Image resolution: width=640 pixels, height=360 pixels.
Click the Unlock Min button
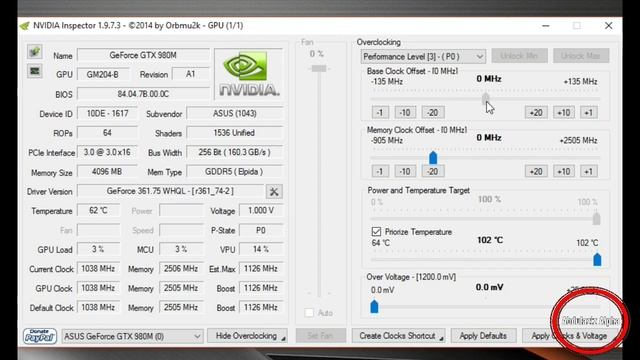pyautogui.click(x=519, y=56)
